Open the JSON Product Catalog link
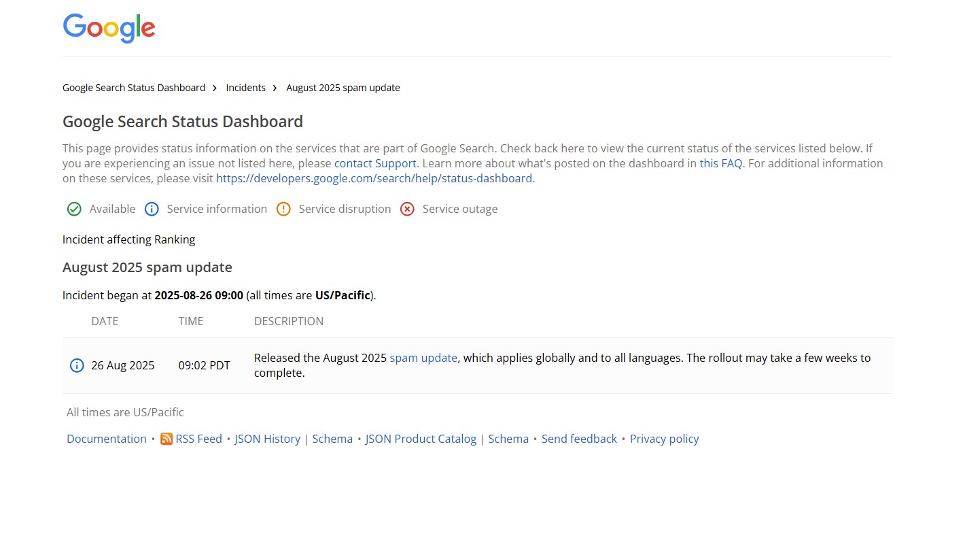 pos(421,439)
